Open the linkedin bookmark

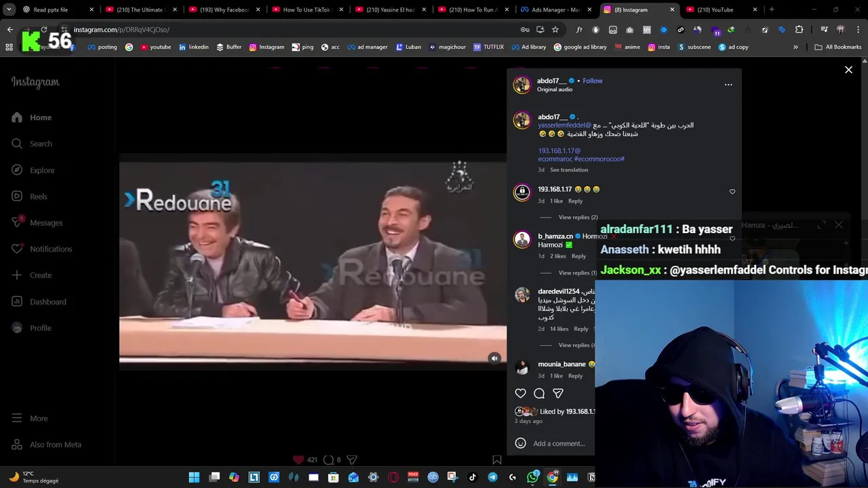click(x=194, y=47)
